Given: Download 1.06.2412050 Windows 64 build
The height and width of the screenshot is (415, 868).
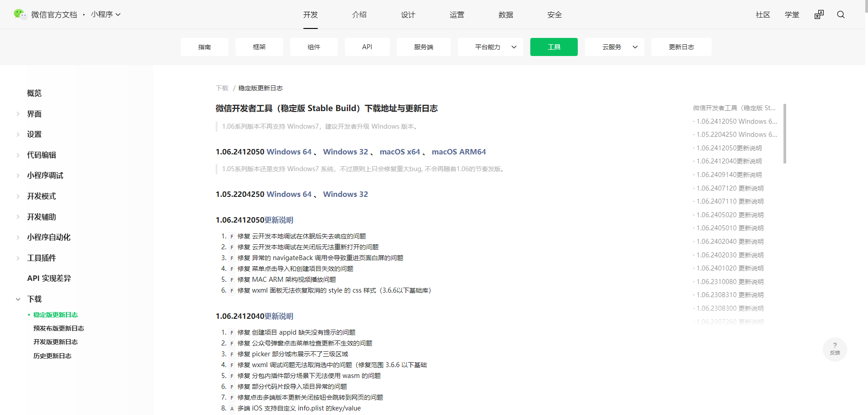Looking at the screenshot, I should coord(289,152).
